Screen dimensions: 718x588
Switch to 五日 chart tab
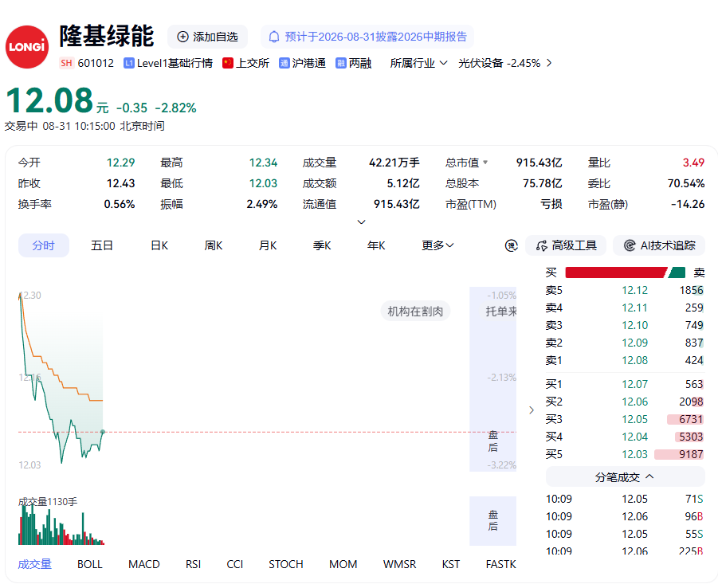102,246
